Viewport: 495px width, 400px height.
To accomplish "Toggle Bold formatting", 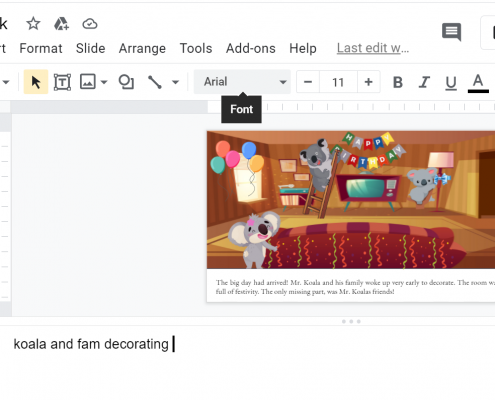I will coord(398,82).
